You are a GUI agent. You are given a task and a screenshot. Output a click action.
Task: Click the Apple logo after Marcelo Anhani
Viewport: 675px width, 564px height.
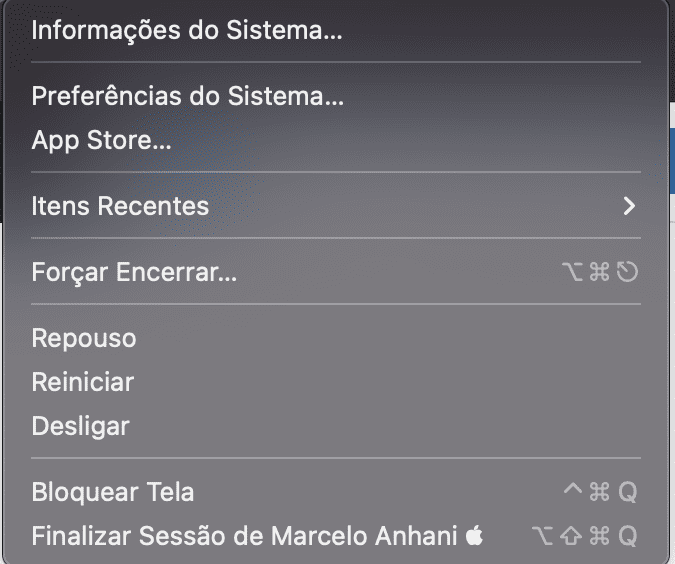coord(474,536)
